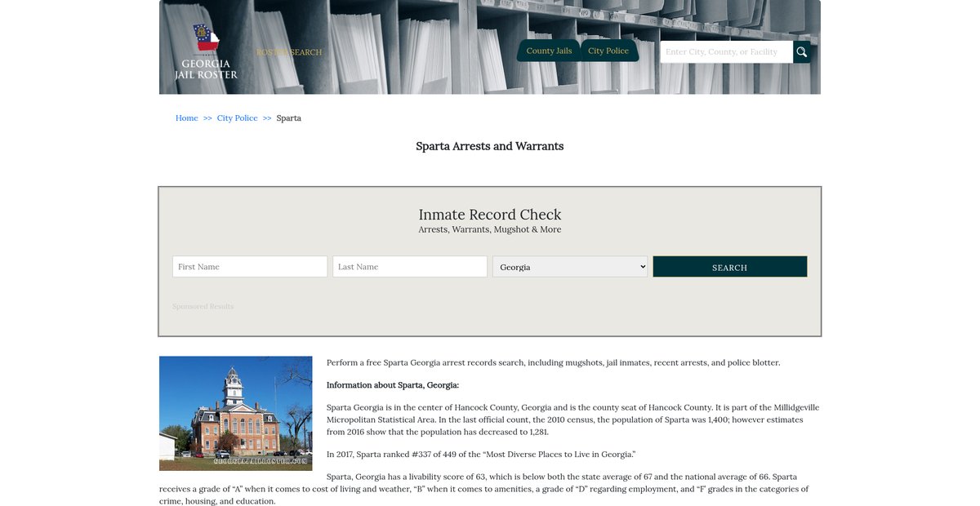980x506 pixels.
Task: Click into the Last Name field
Action: pyautogui.click(x=410, y=267)
